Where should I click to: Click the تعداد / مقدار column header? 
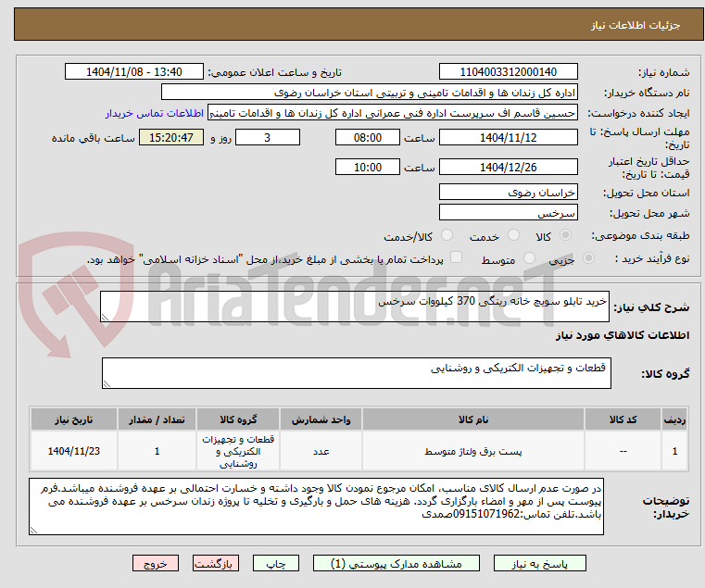(157, 419)
